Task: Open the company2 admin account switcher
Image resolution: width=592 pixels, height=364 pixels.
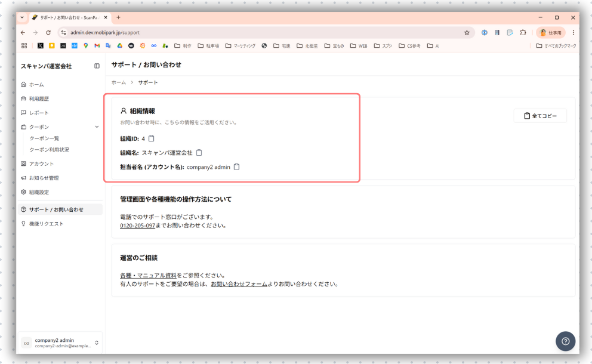Action: [60, 343]
